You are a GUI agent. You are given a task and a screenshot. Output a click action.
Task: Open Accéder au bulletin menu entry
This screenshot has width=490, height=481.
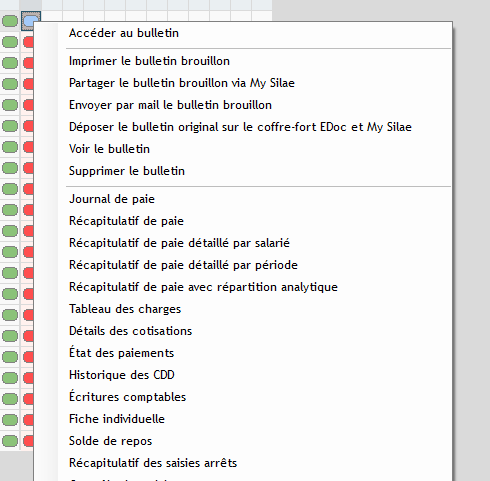[124, 33]
